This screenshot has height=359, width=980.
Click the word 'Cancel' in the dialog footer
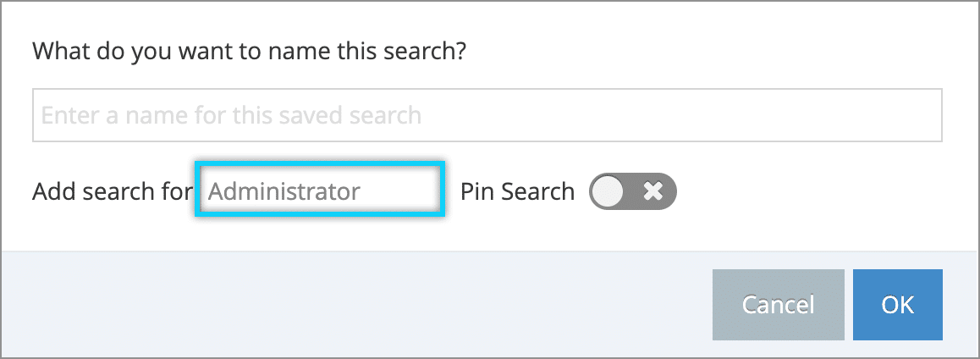click(778, 305)
